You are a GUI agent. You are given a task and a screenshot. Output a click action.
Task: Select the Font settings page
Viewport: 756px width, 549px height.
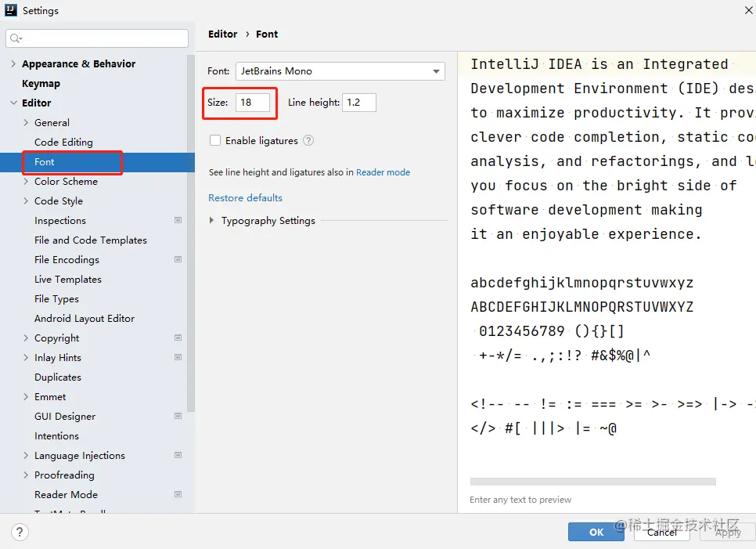pos(45,162)
